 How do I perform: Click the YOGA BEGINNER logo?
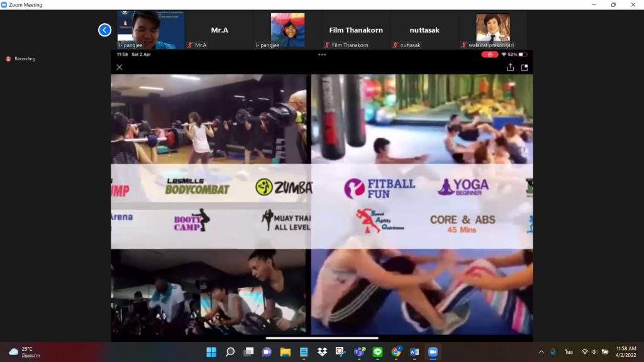tap(464, 187)
